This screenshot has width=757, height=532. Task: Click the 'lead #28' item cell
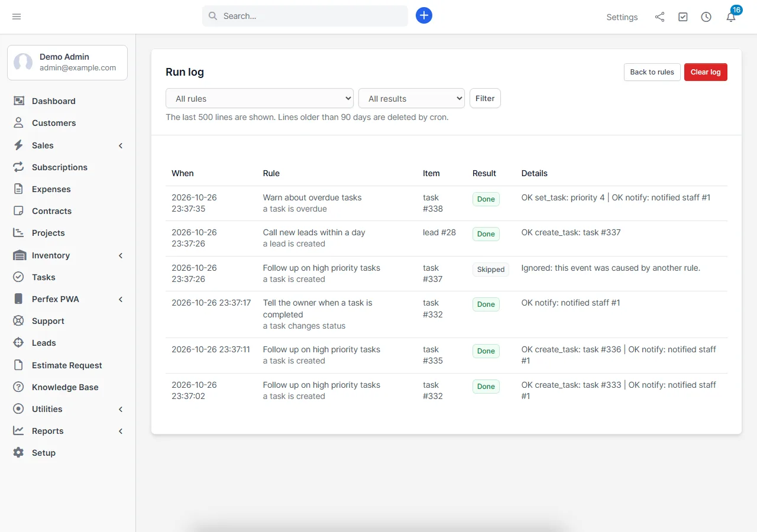439,232
